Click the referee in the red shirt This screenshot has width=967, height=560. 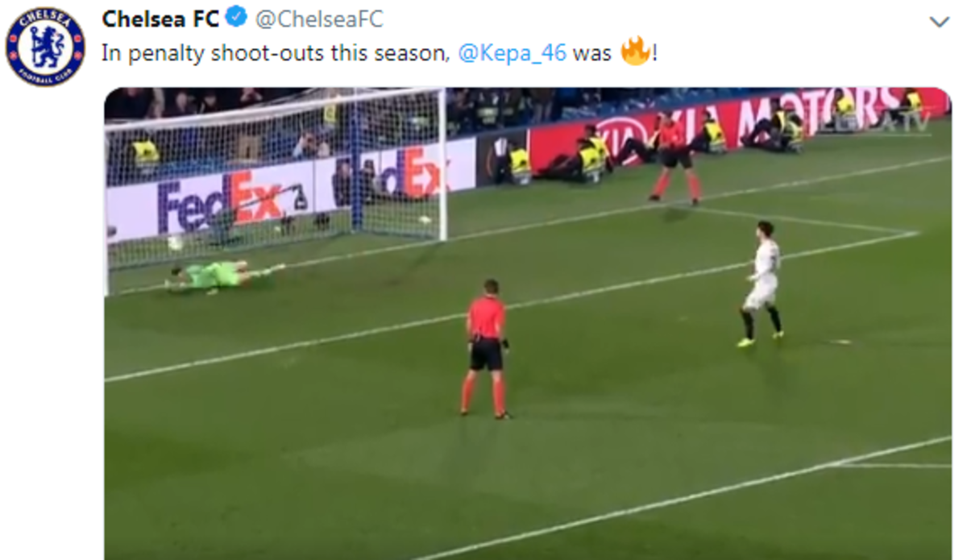point(485,348)
